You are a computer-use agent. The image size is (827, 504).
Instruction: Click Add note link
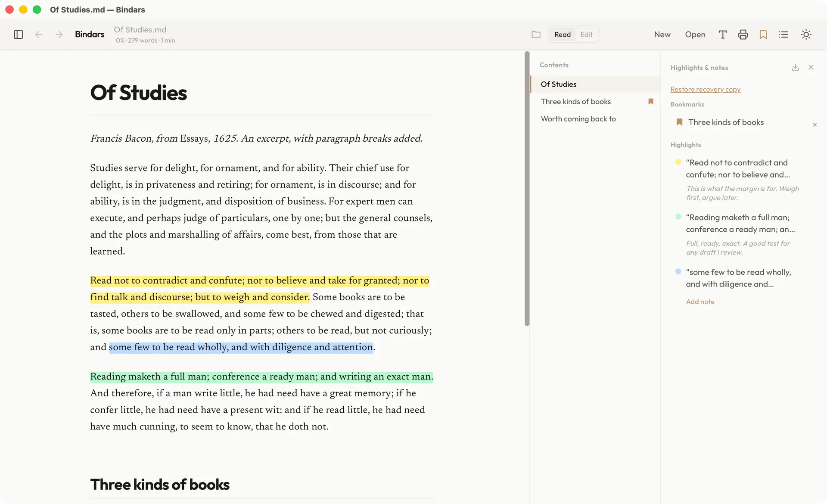point(700,302)
